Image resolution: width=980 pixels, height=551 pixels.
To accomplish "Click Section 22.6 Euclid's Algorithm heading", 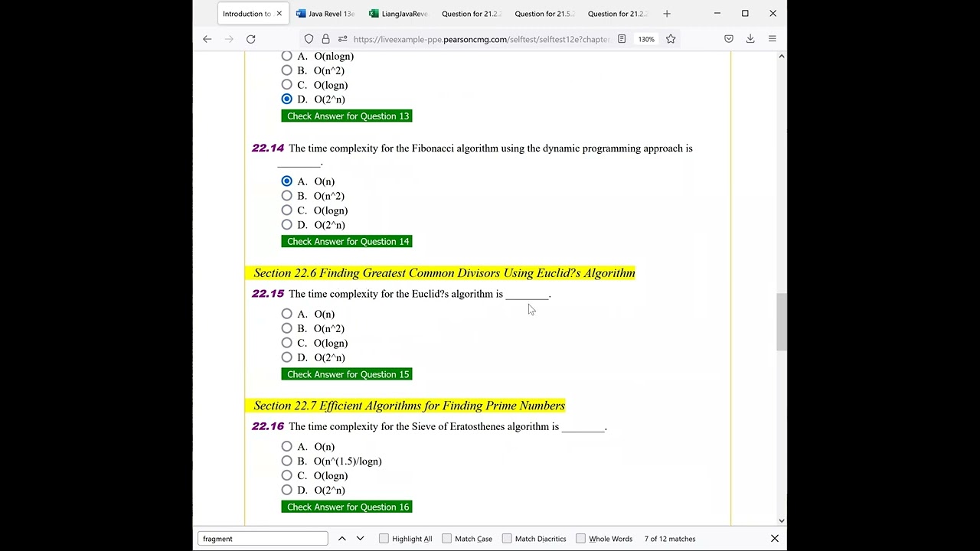I will click(444, 273).
